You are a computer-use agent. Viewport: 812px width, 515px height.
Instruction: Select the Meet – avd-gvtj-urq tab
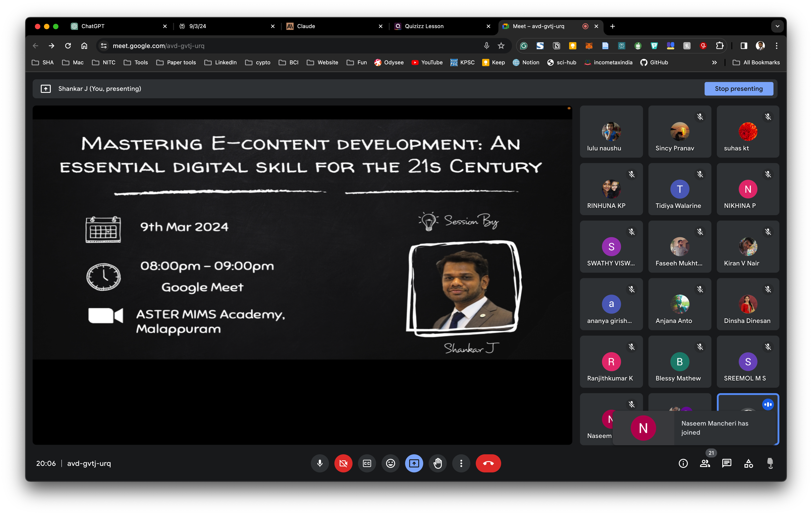550,26
